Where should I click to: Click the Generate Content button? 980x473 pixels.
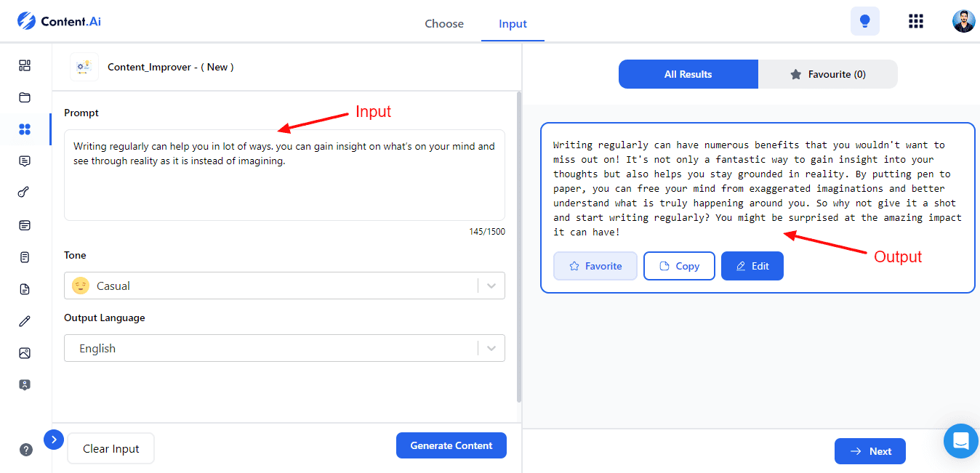451,445
